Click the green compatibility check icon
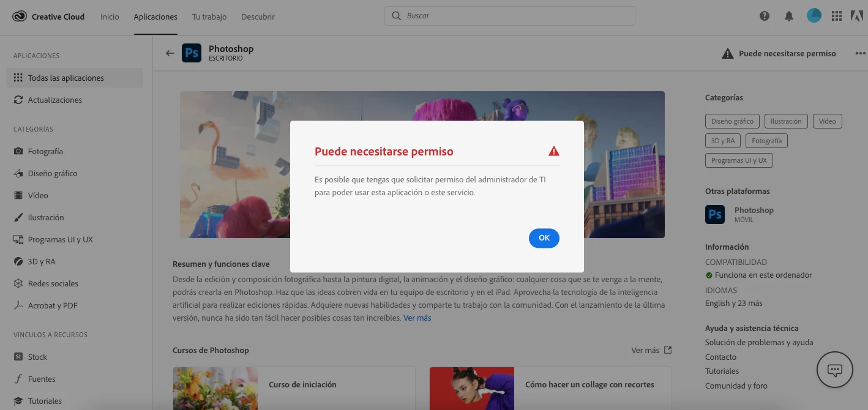Viewport: 868px width, 410px height. [x=709, y=275]
